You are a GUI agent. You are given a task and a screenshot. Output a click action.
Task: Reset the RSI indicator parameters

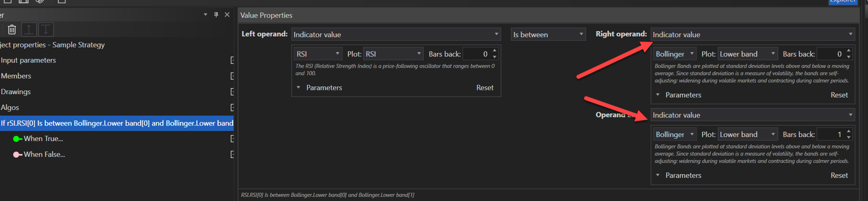coord(484,87)
